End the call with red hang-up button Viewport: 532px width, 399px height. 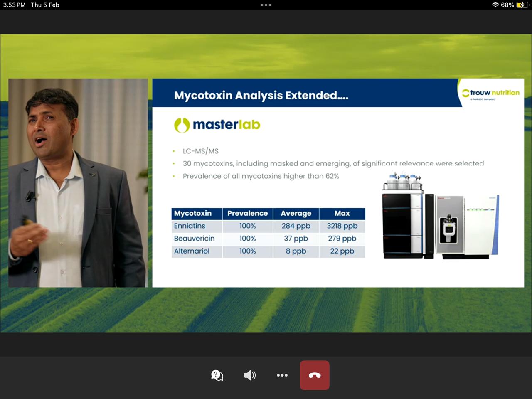point(315,375)
